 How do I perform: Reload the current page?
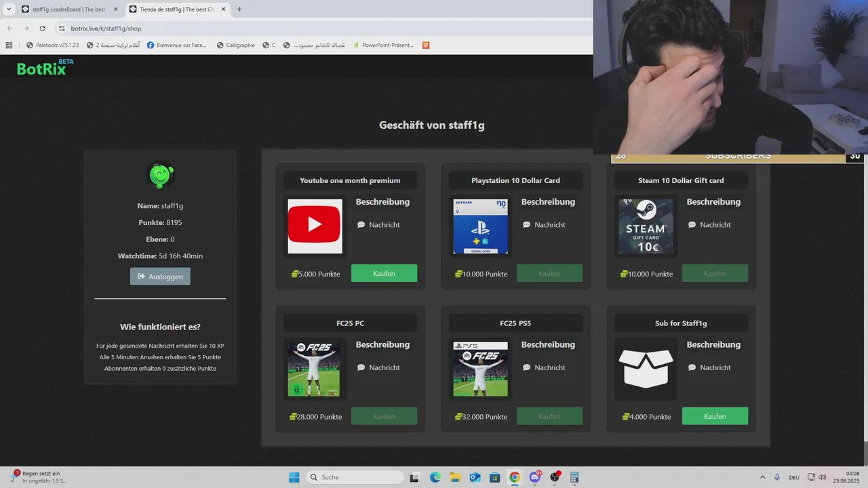(43, 28)
